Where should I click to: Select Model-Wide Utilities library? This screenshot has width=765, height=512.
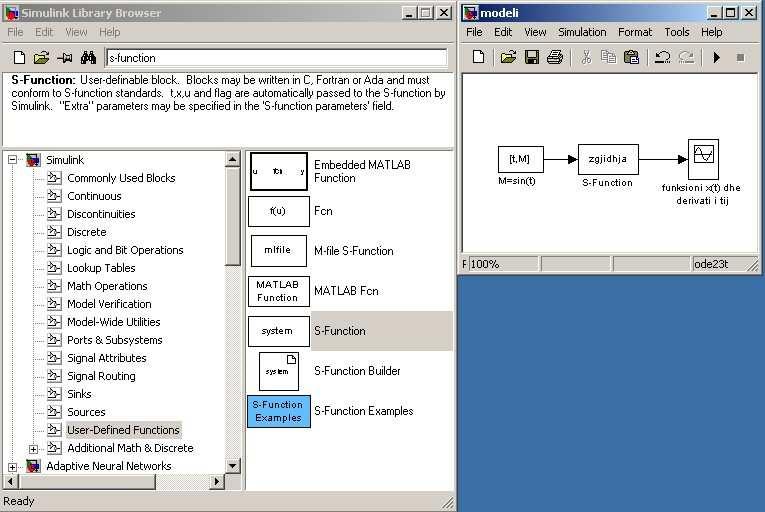click(113, 322)
